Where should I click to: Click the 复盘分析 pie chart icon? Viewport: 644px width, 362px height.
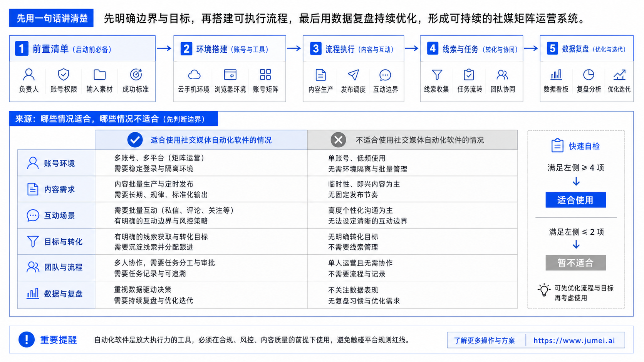(589, 74)
